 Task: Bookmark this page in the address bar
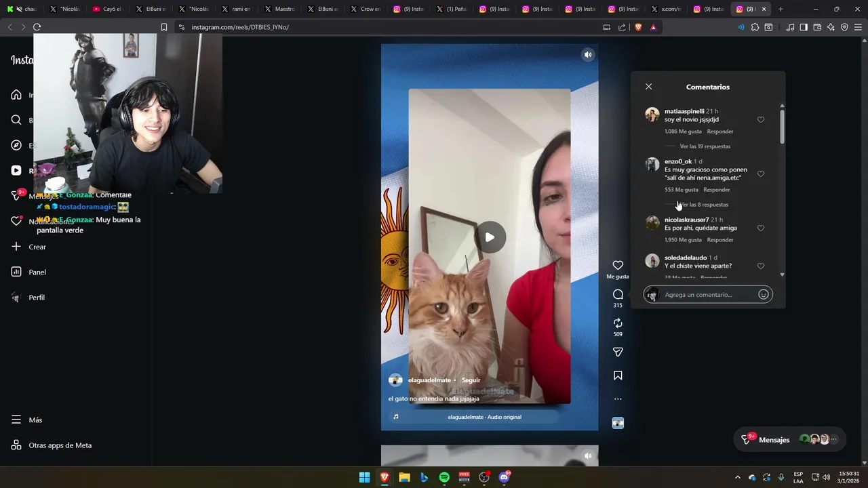[164, 27]
